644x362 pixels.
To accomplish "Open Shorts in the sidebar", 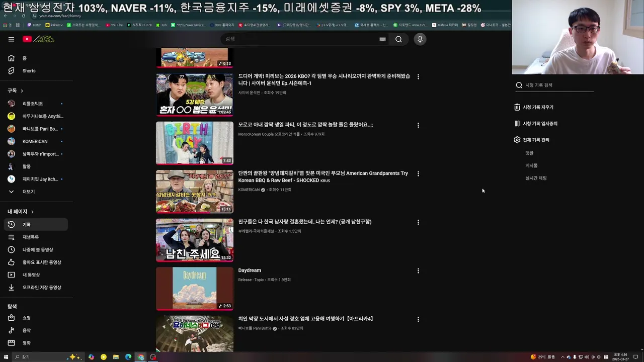I will pos(35,71).
